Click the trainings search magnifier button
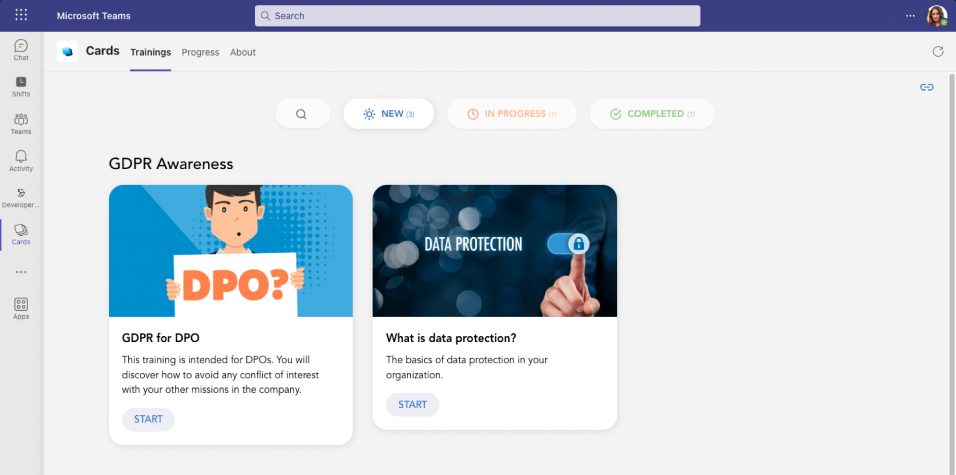The image size is (956, 475). click(302, 113)
